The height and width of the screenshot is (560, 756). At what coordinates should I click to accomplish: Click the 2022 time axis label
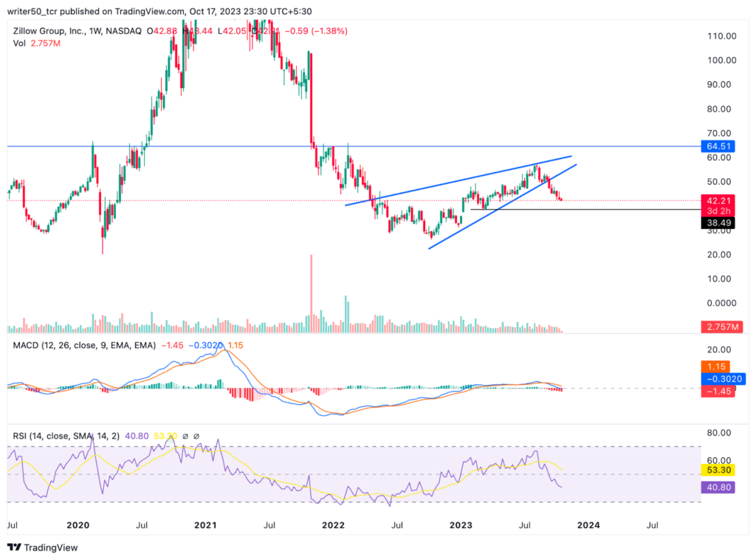tap(333, 525)
